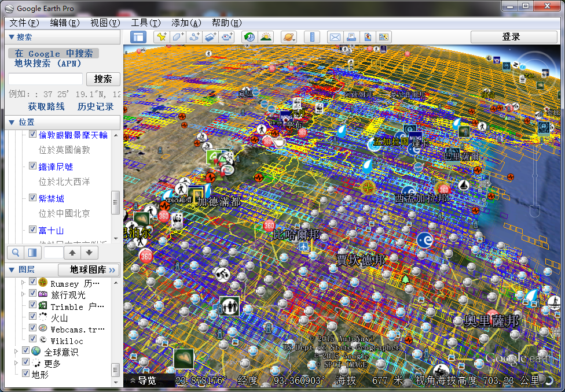Toggle the 紫禁城 place checkbox

33,198
